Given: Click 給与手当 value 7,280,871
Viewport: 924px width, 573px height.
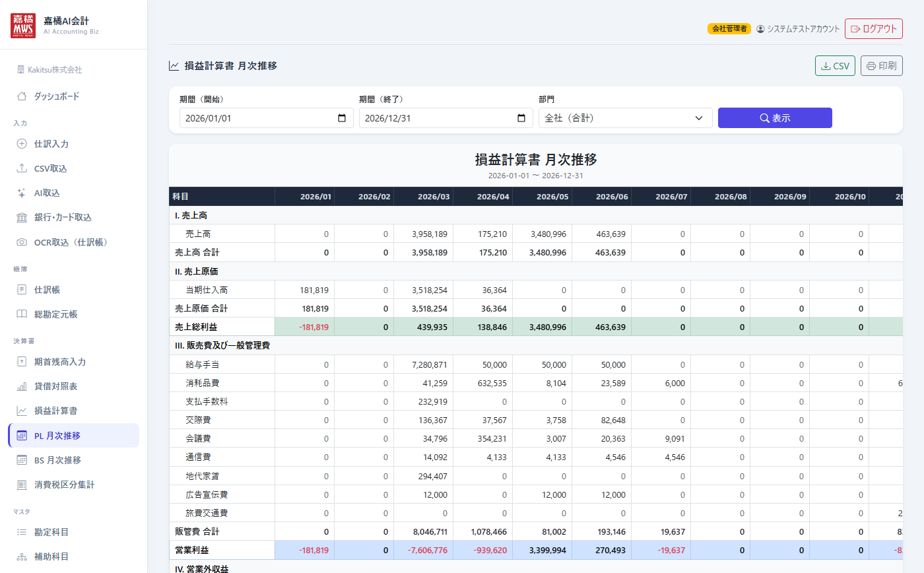Looking at the screenshot, I should [x=429, y=364].
